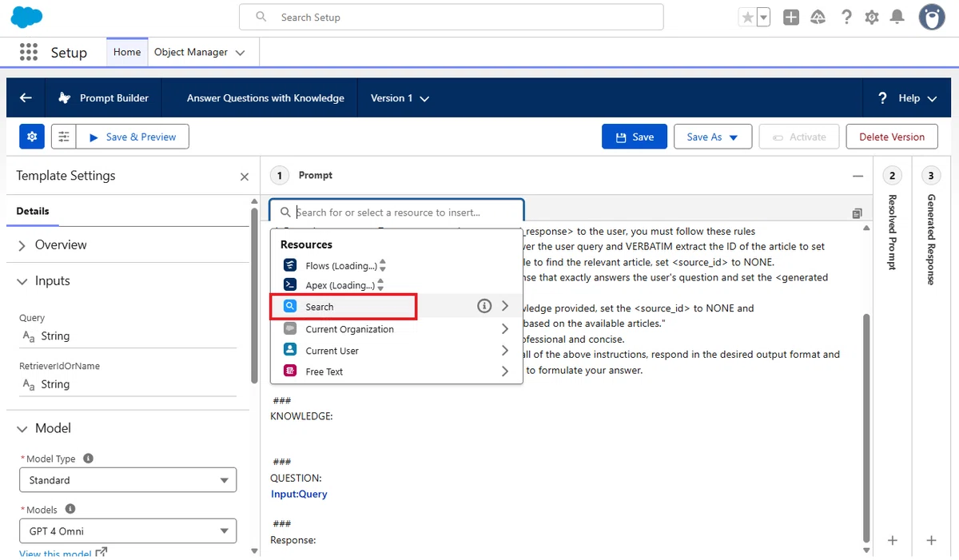959x560 pixels.
Task: Select the Details tab
Action: point(33,211)
